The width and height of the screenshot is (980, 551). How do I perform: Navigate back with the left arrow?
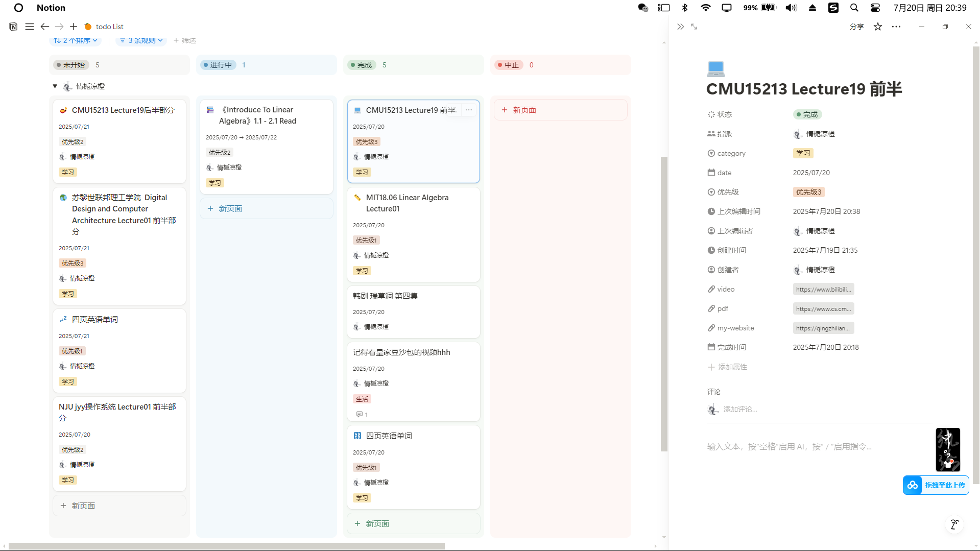point(45,27)
